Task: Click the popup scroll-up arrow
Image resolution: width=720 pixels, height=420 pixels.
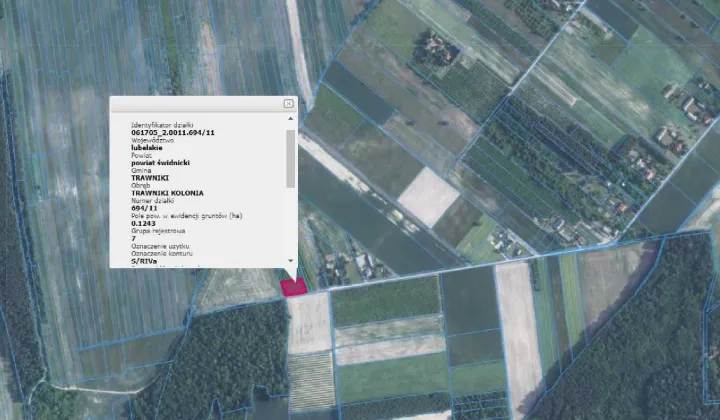Action: (290, 119)
